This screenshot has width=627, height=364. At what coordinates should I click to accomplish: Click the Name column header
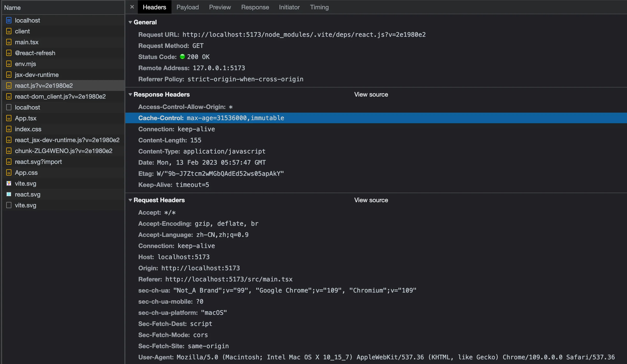click(63, 8)
